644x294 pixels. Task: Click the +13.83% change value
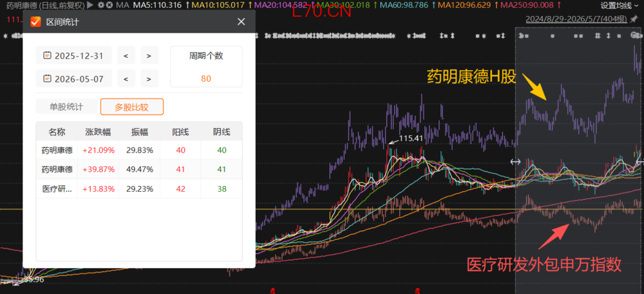[x=99, y=189]
